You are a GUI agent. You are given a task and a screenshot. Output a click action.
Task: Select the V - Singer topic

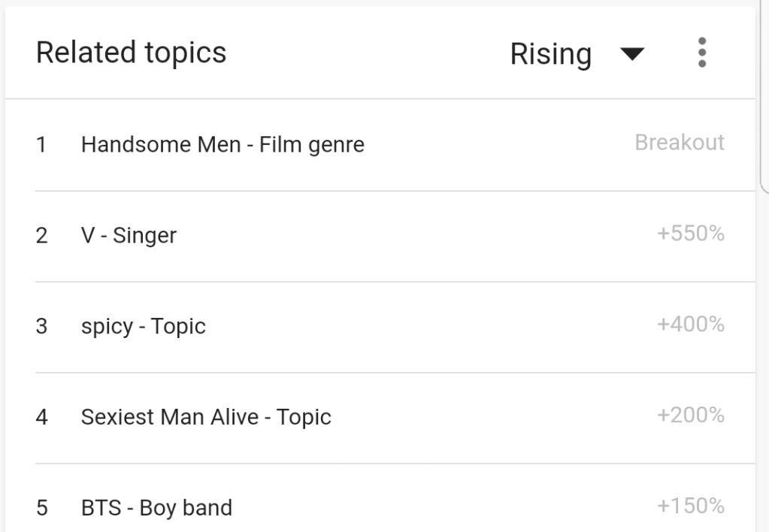[x=129, y=235]
